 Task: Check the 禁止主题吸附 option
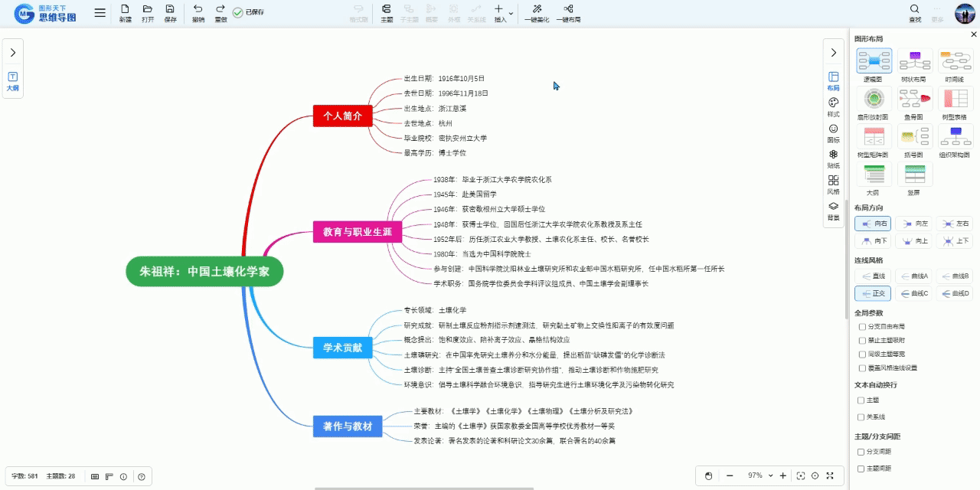tap(862, 340)
